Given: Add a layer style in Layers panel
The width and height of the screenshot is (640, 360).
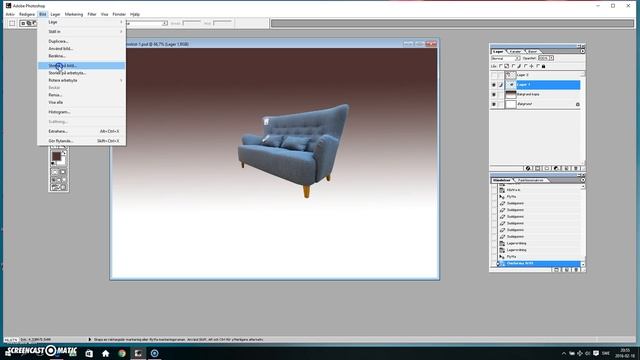Looking at the screenshot, I should pos(528,168).
